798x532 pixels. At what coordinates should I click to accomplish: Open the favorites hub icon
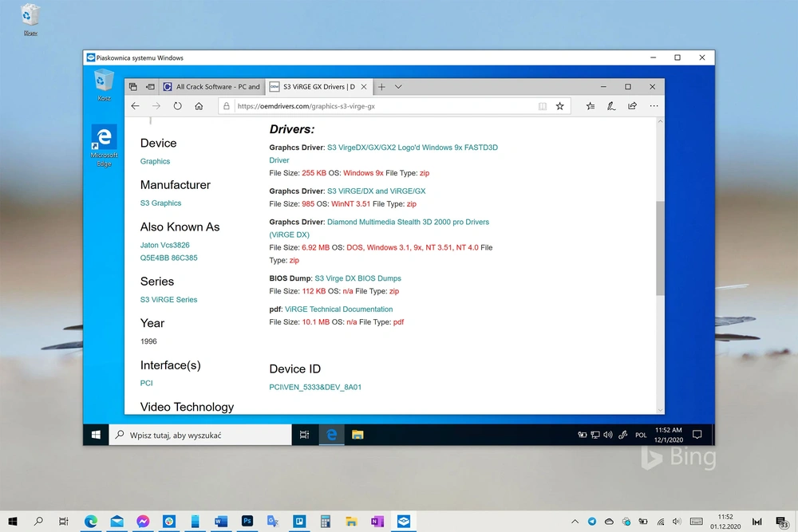pos(590,106)
